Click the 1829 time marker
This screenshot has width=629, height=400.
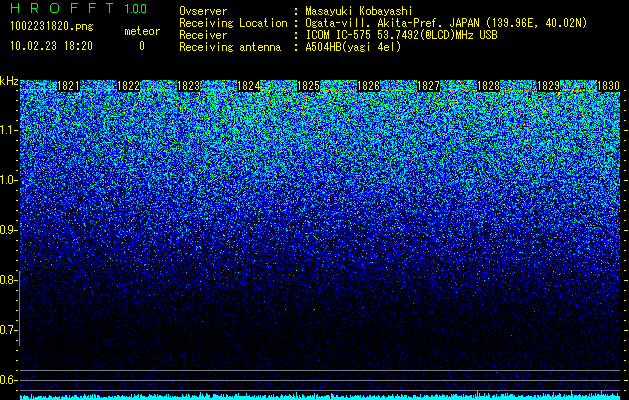point(548,86)
